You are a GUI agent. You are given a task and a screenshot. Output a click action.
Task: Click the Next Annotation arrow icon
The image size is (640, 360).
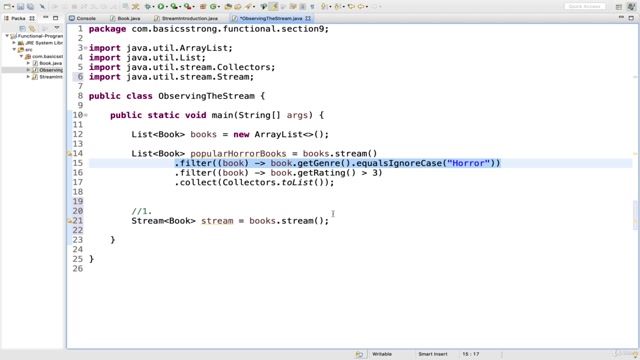324,7
